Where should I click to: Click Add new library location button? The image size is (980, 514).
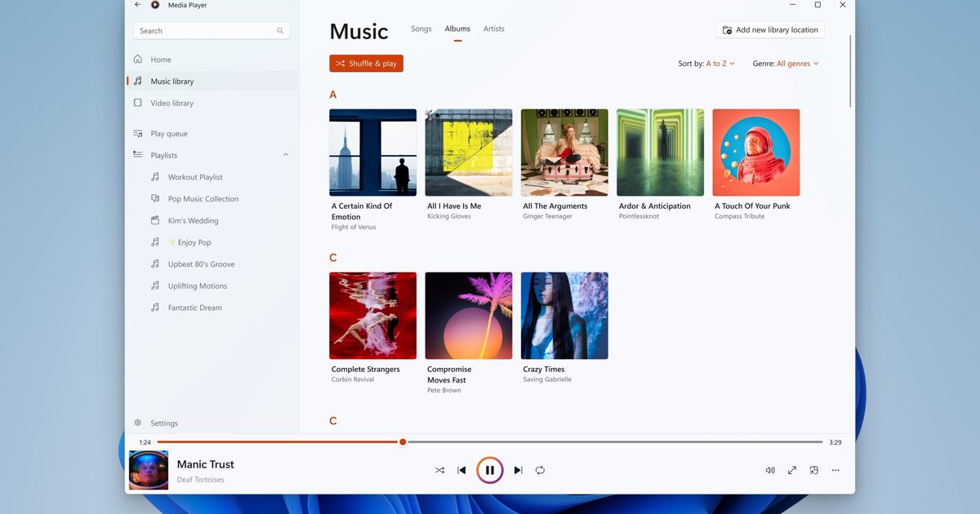click(x=770, y=30)
